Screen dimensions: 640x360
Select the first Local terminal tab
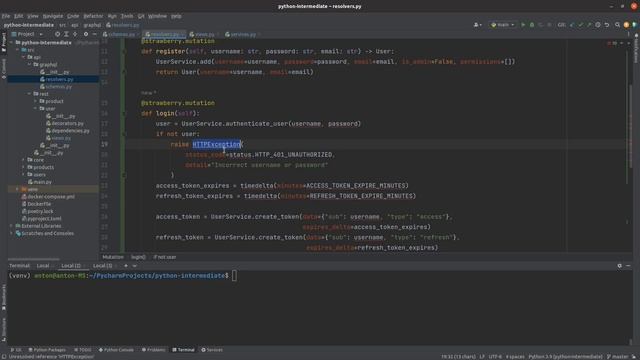coord(43,266)
